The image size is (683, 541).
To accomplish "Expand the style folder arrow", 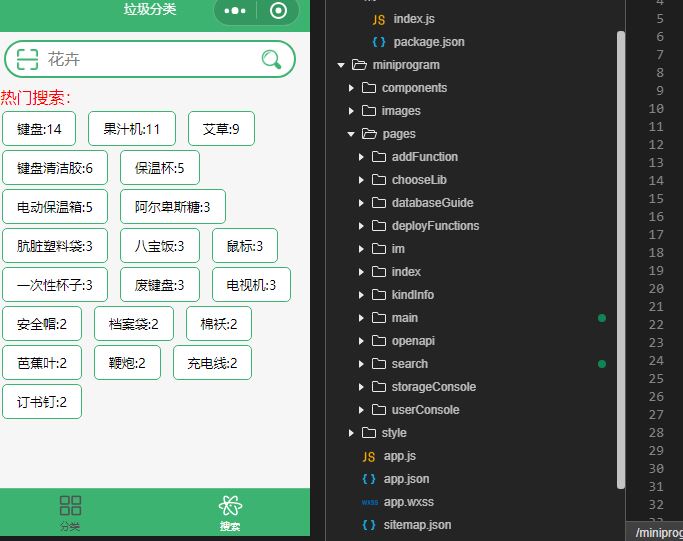I will pyautogui.click(x=351, y=433).
